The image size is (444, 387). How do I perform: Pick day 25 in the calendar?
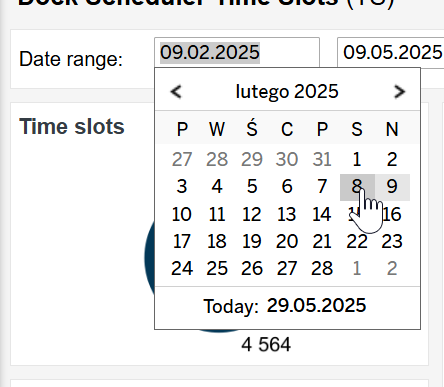pyautogui.click(x=217, y=268)
